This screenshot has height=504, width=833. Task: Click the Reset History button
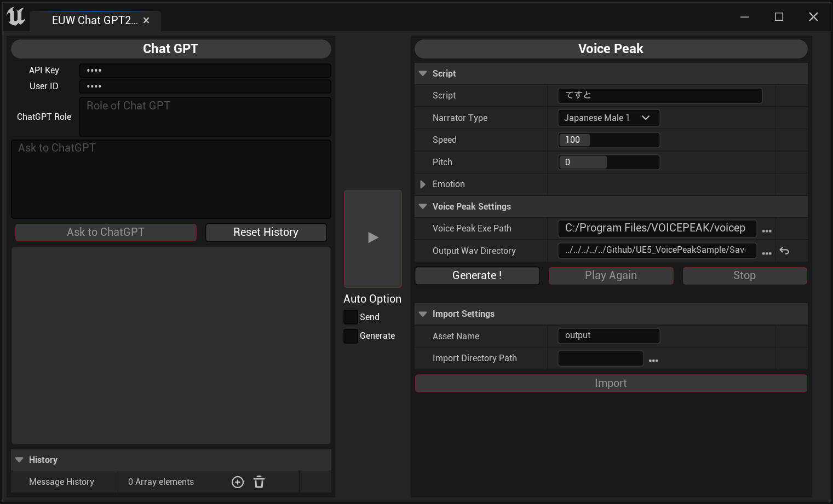[266, 233]
